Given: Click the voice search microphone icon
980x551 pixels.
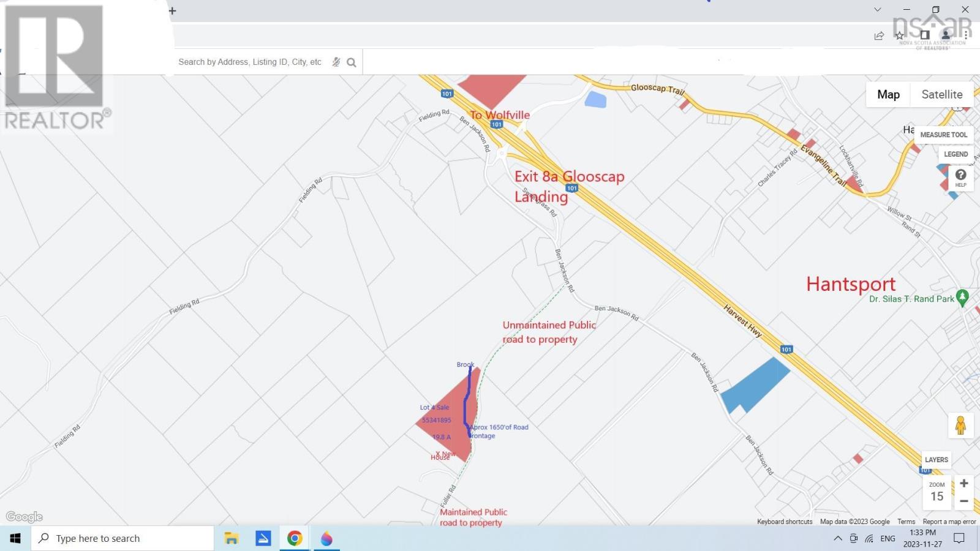Looking at the screenshot, I should tap(336, 62).
